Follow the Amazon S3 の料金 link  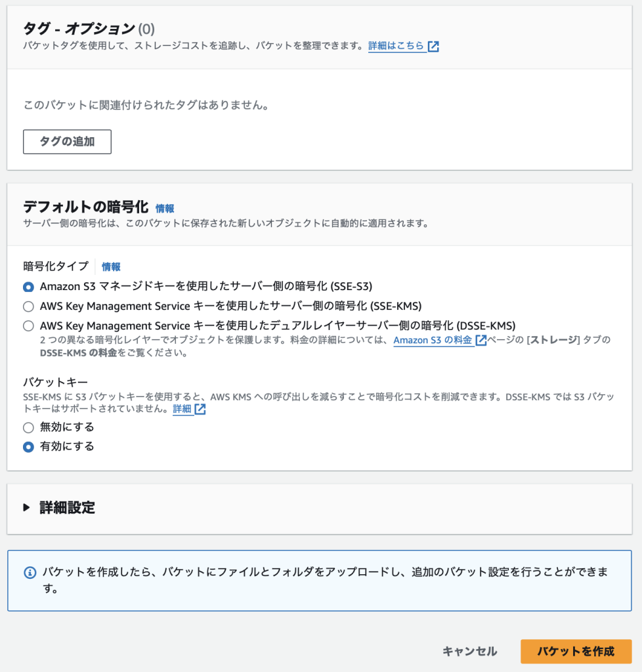pyautogui.click(x=433, y=340)
